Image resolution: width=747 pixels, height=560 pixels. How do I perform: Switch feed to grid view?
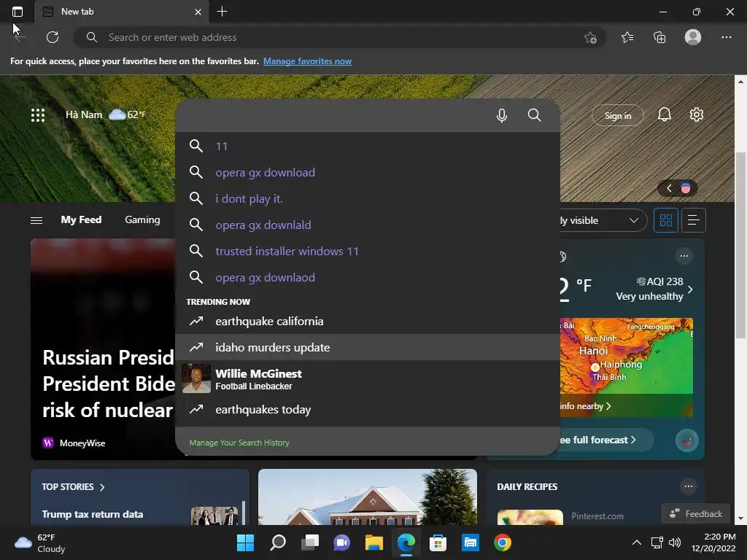point(665,220)
